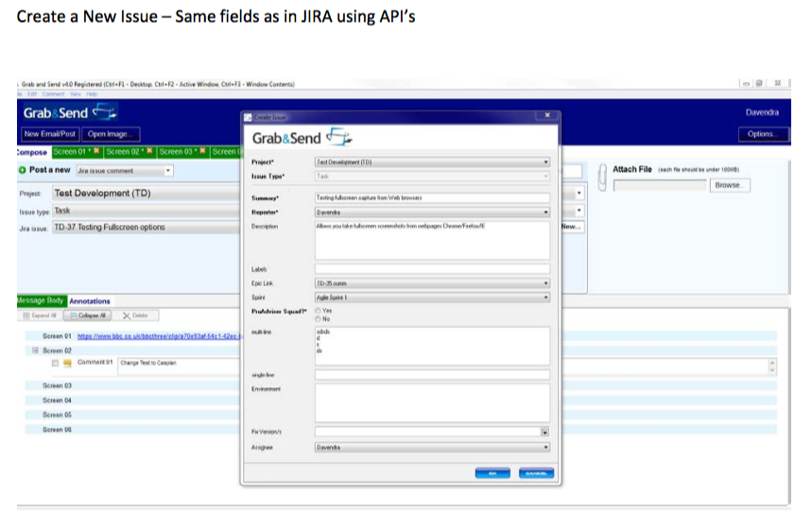The image size is (812, 527).
Task: Close the Screen 02 tab via red X
Action: [x=149, y=151]
